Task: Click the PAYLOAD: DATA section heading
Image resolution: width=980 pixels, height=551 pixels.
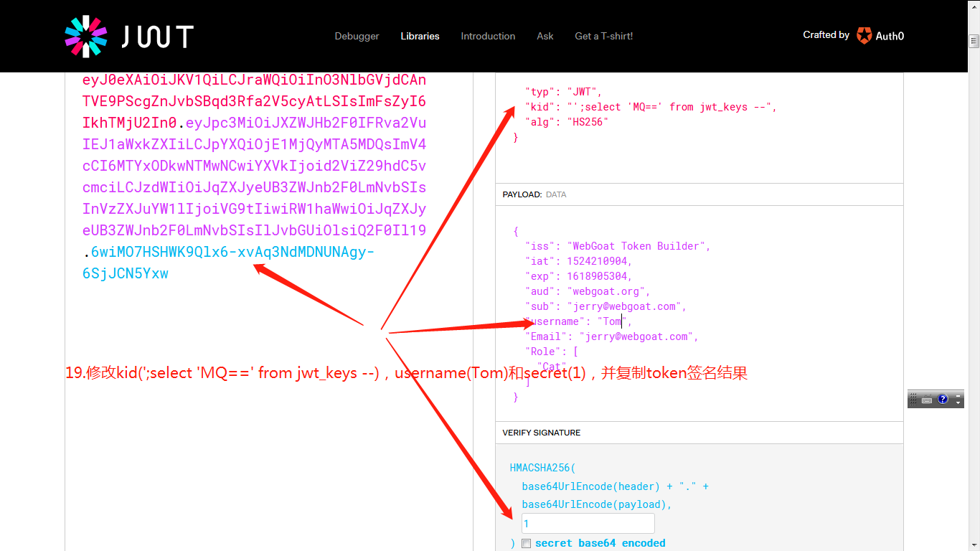Action: [534, 194]
